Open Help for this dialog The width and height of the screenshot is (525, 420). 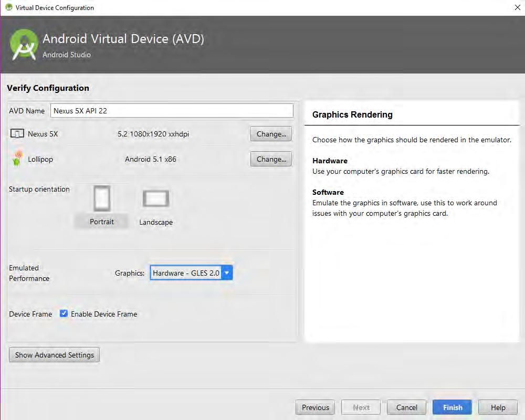498,407
